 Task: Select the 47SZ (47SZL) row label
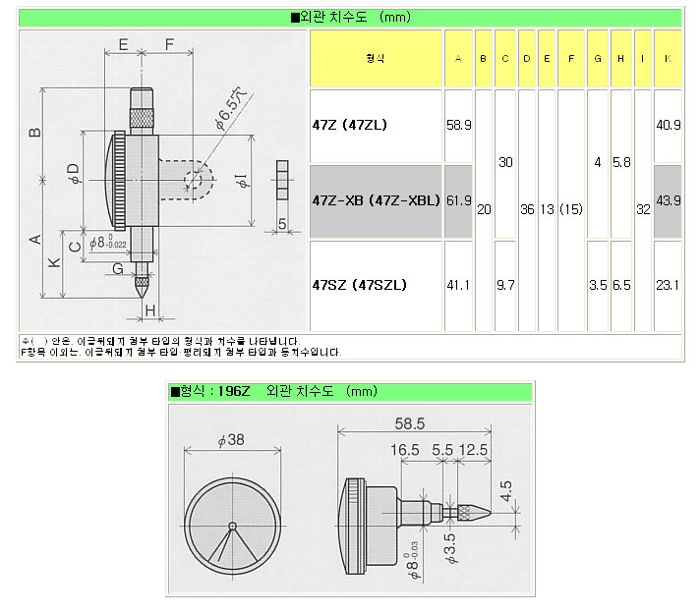[x=359, y=285]
